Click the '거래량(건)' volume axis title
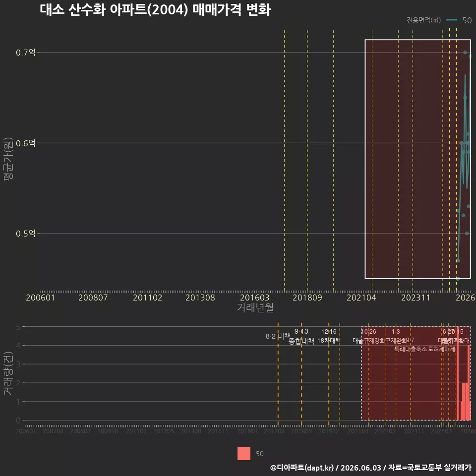The height and width of the screenshot is (476, 476). [x=8, y=373]
